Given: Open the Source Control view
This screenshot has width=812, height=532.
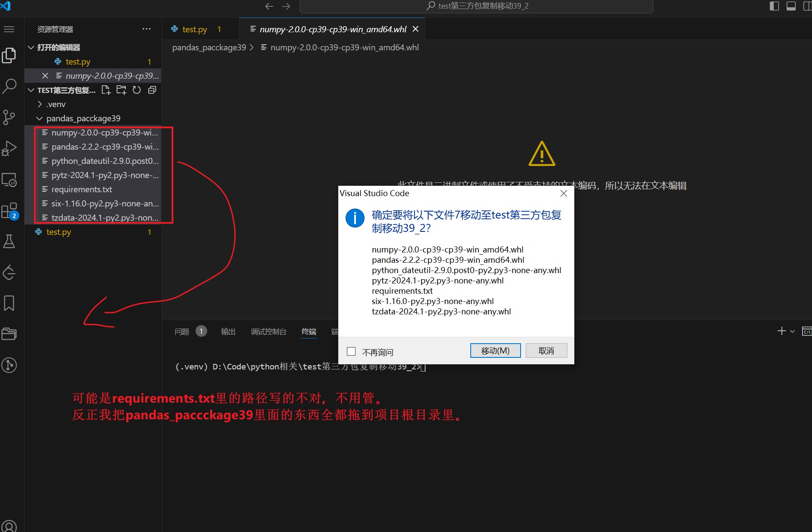Looking at the screenshot, I should click(9, 117).
